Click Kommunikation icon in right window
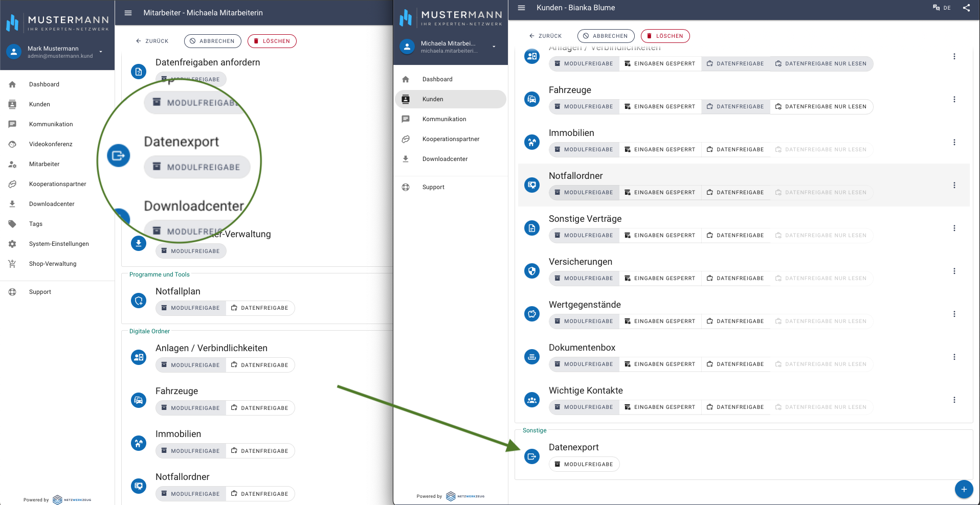980x505 pixels. click(406, 119)
